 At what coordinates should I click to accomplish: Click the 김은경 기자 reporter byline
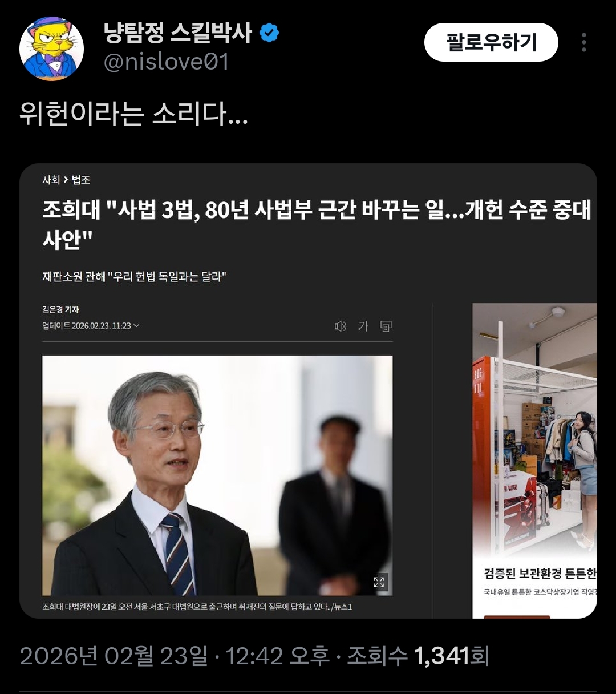[x=60, y=309]
